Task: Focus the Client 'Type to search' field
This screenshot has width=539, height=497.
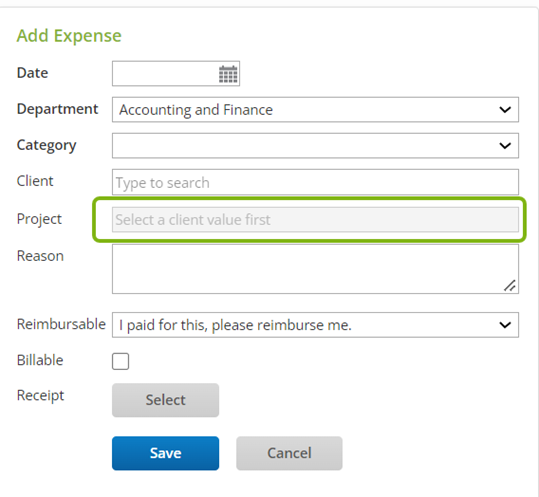Action: 315,182
